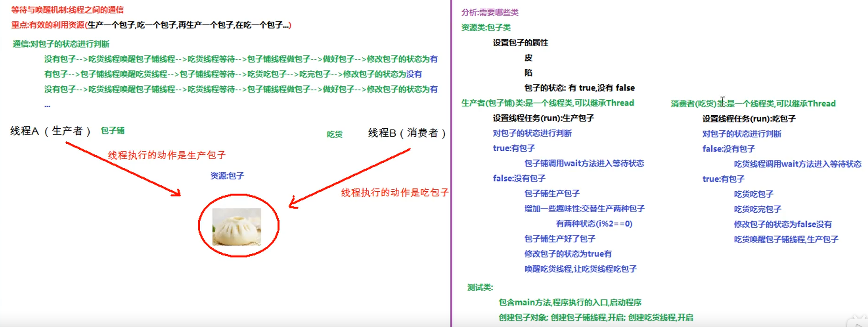Select "包子的状态: 有 true,没有 false"

click(579, 88)
